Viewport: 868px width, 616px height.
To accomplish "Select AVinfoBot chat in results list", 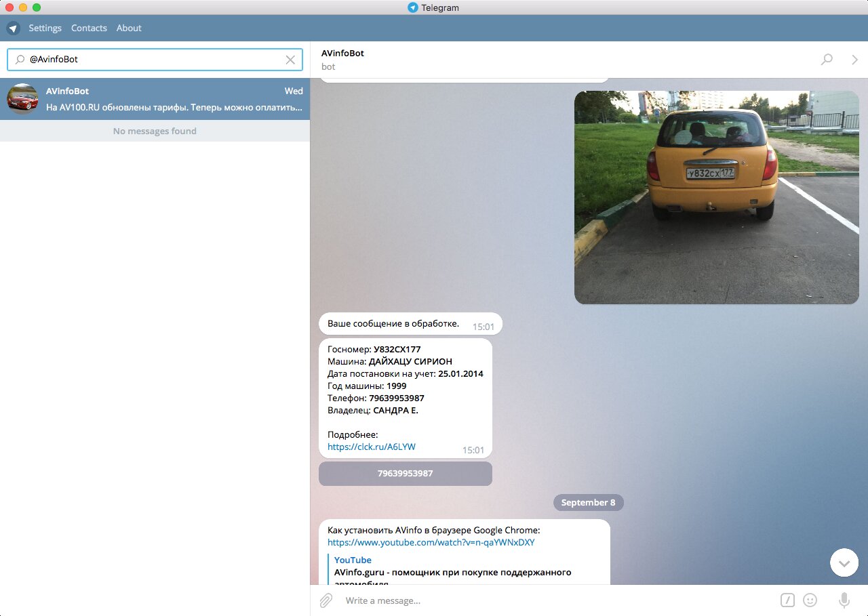I will coord(155,99).
